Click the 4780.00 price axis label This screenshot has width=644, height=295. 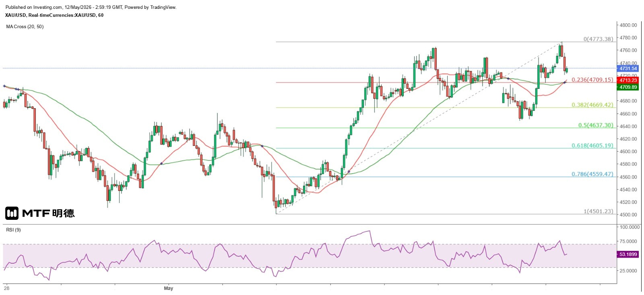tap(628, 38)
